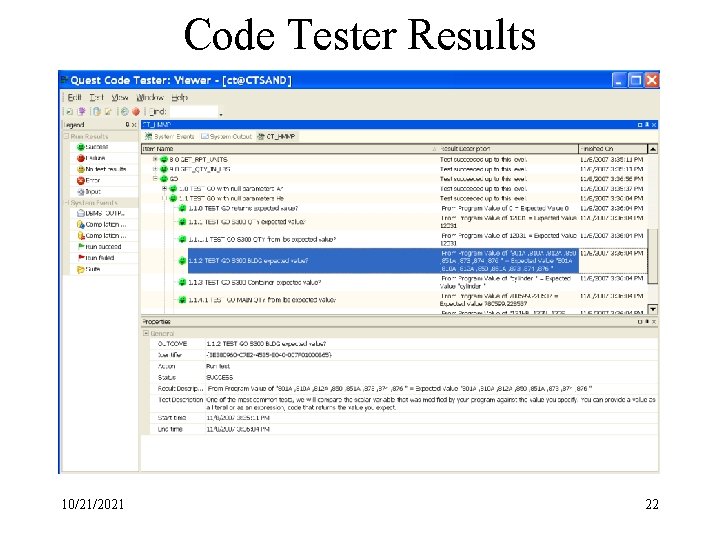This screenshot has height=540, width=720.
Task: Open the Edit menu
Action: pos(74,97)
